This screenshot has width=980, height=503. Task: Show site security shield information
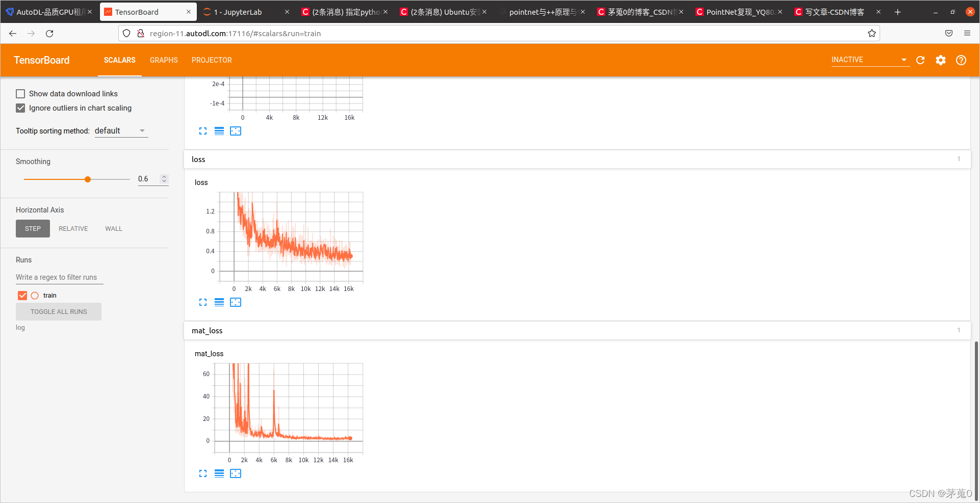click(x=126, y=33)
